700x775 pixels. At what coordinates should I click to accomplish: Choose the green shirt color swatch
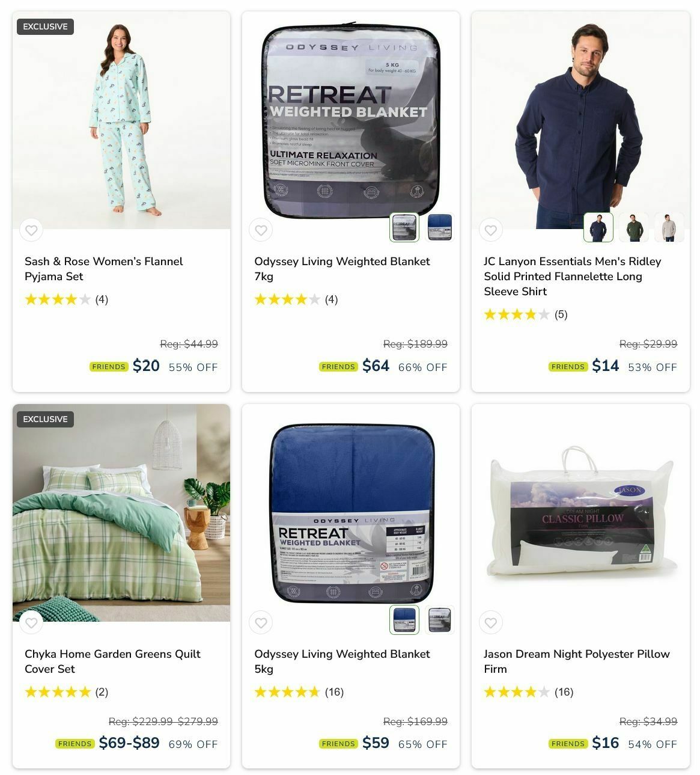pyautogui.click(x=634, y=227)
